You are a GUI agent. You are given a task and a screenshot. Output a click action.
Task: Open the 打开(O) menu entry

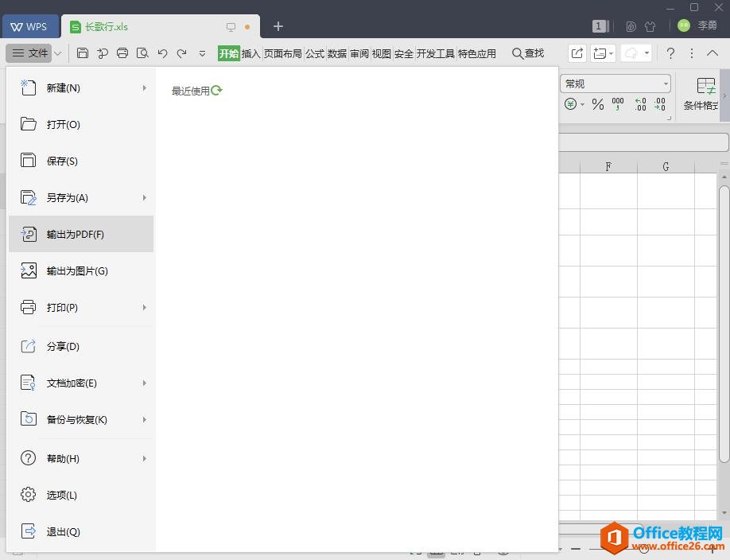click(81, 124)
